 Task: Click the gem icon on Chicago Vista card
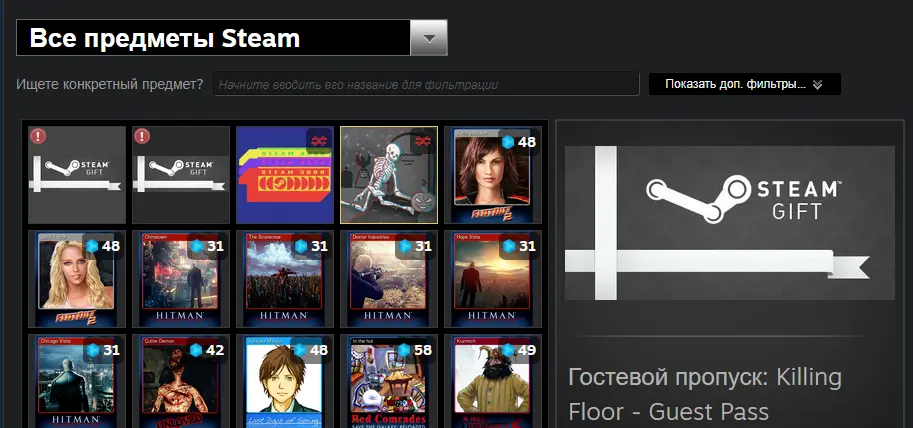(92, 350)
